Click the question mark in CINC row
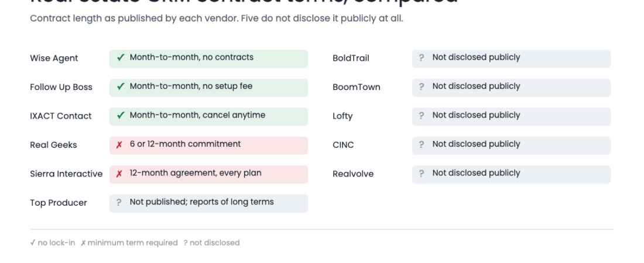The height and width of the screenshot is (263, 644). [422, 145]
